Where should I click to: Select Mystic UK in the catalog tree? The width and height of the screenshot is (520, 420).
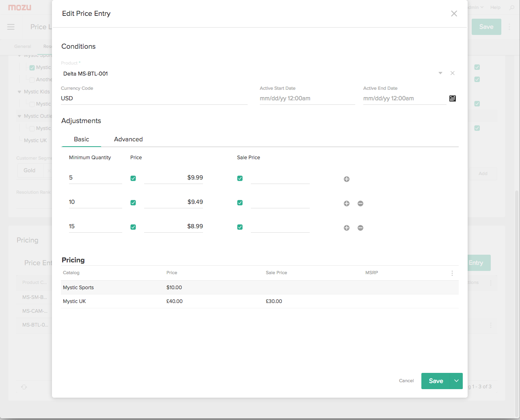point(35,141)
